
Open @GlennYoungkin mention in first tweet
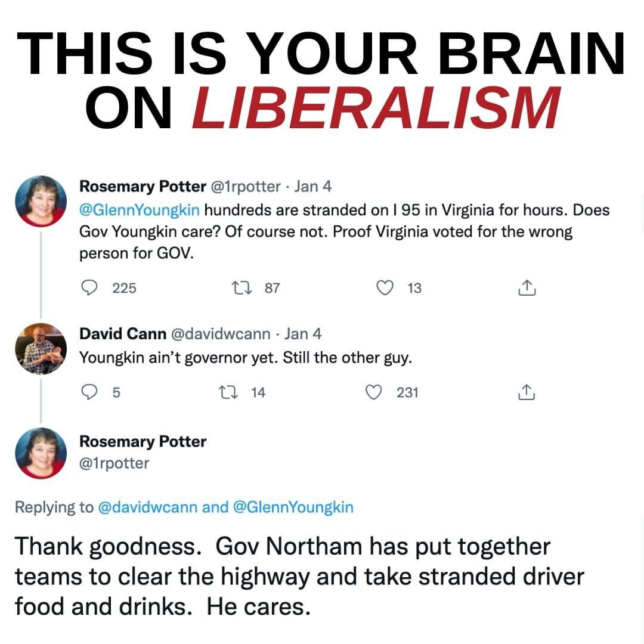click(139, 210)
